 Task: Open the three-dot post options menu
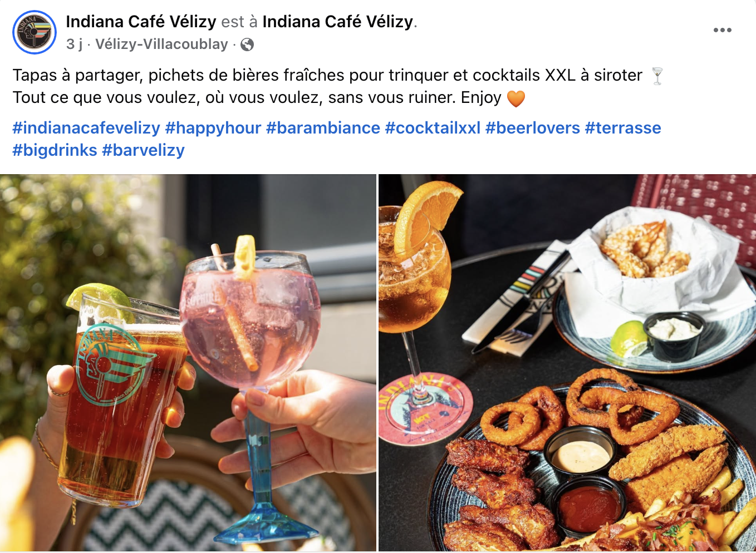(722, 30)
